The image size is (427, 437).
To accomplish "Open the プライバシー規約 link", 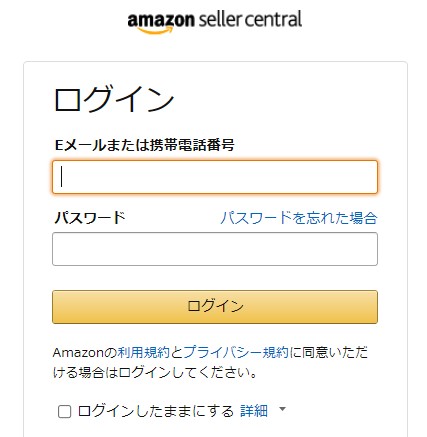I will 236,352.
